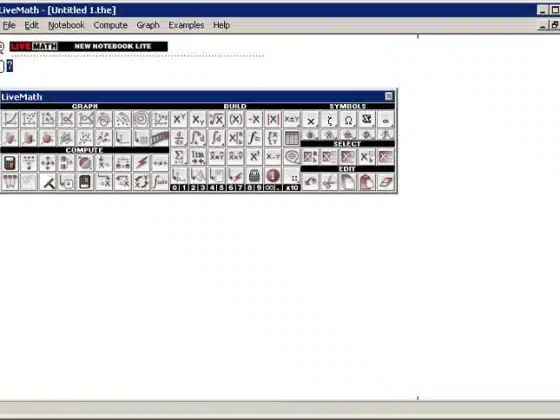Insert cross product X×Y vector template
The height and width of the screenshot is (420, 560).
click(x=235, y=156)
